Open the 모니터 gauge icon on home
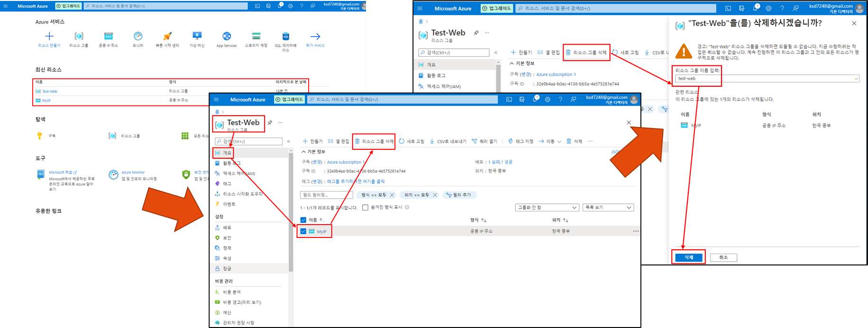868x328 pixels. [138, 36]
